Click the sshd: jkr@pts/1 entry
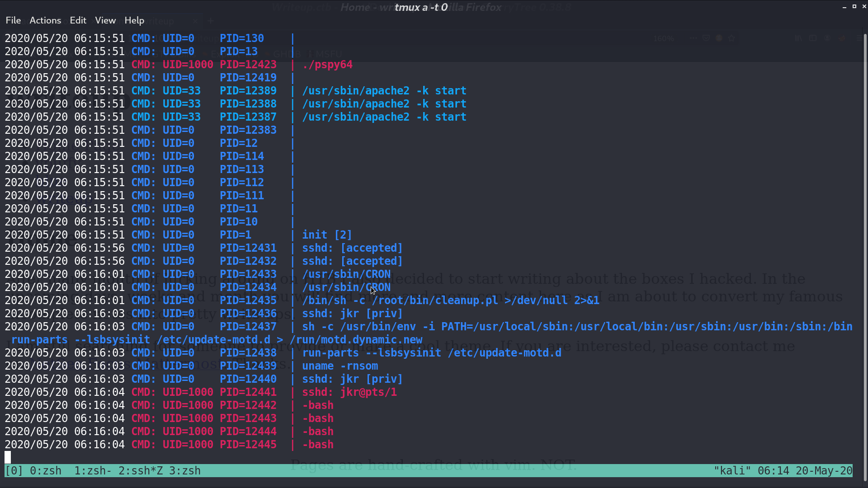The image size is (868, 488). pos(349,392)
